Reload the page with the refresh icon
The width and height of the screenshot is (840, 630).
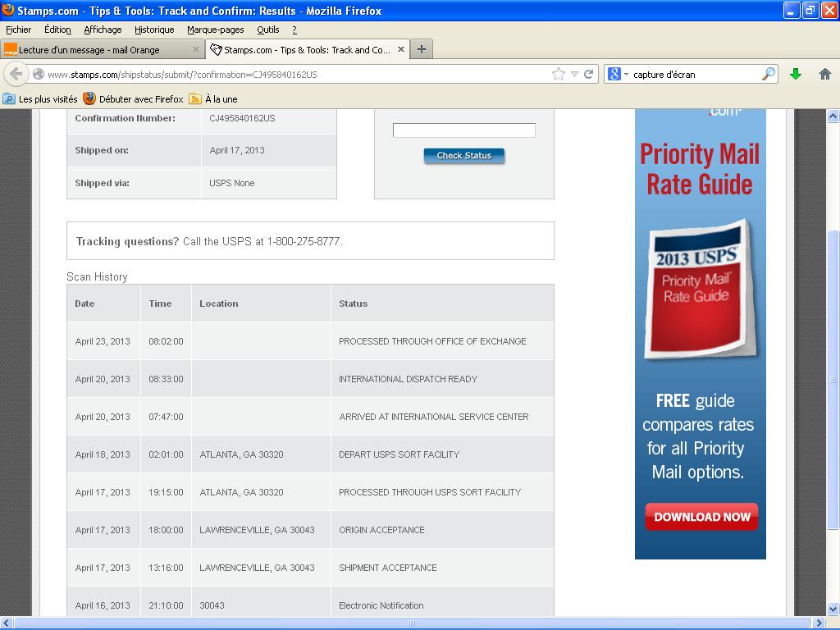[x=588, y=74]
